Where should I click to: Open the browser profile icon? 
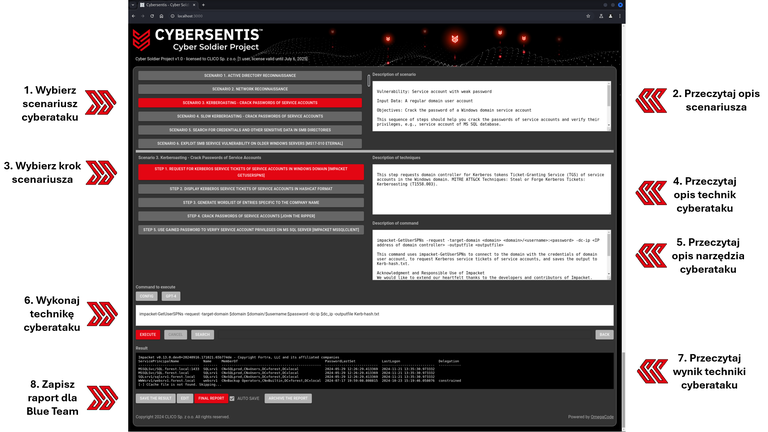pos(610,16)
